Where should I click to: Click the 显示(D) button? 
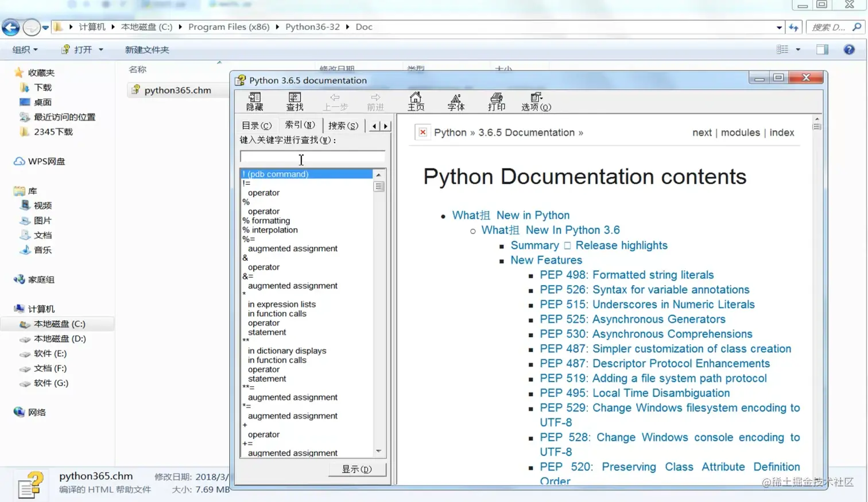(x=356, y=469)
